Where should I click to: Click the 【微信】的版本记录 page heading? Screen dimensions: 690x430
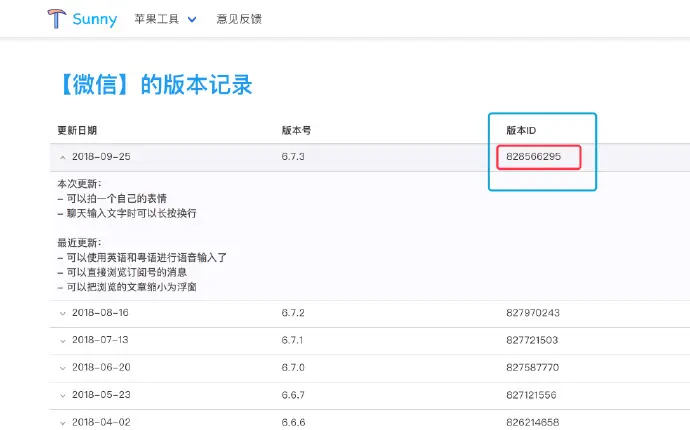(155, 84)
